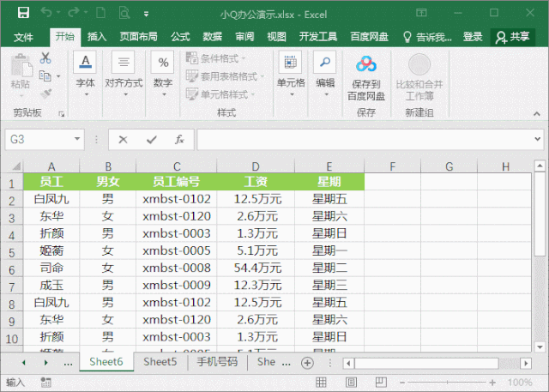Image resolution: width=549 pixels, height=392 pixels.
Task: Click the 保存到百度网盘 cloud icon
Action: point(366,64)
